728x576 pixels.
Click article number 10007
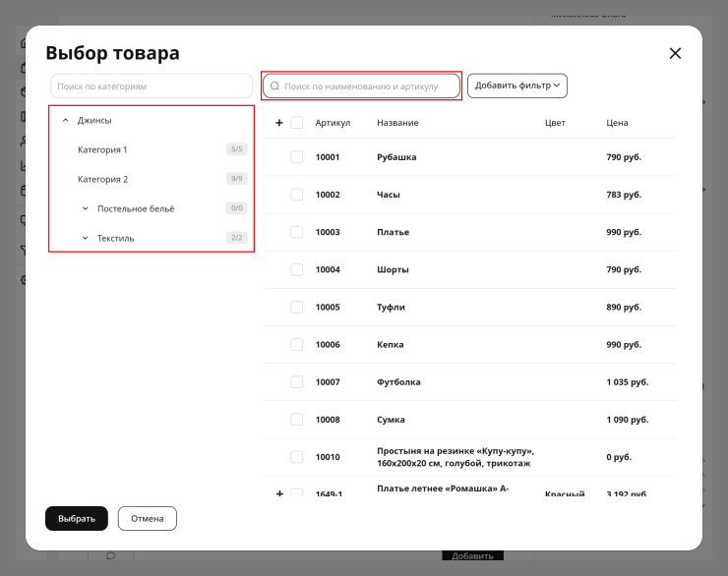(328, 382)
